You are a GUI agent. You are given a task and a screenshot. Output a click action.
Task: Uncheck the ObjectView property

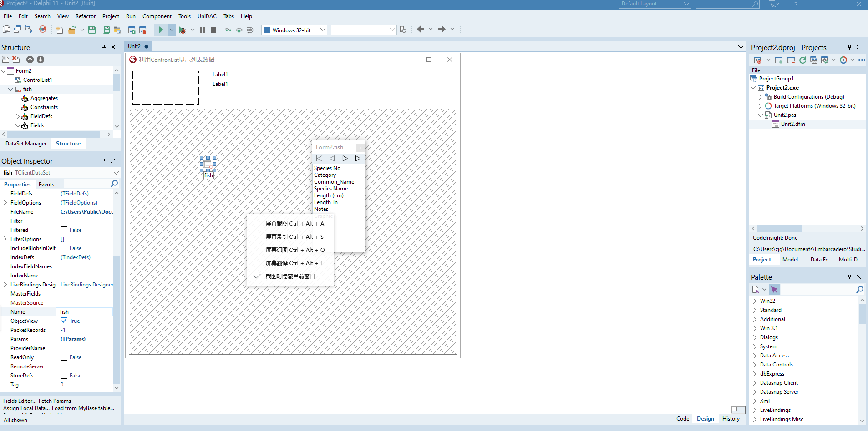coord(64,321)
